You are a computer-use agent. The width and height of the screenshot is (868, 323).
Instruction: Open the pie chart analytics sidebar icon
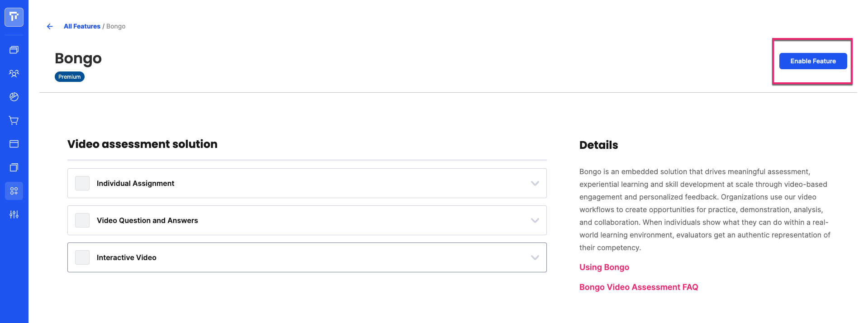[x=14, y=97]
